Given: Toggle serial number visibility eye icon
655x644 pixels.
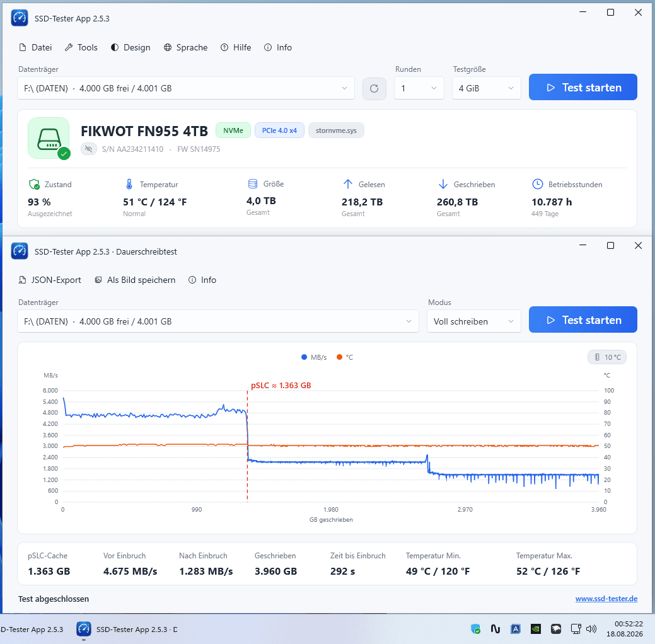Looking at the screenshot, I should pyautogui.click(x=88, y=149).
